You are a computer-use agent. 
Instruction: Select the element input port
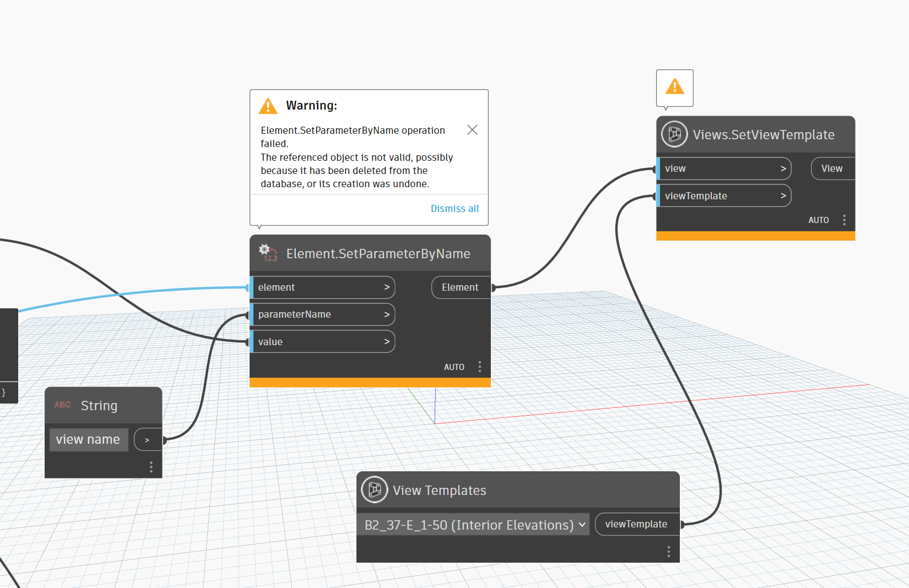323,287
